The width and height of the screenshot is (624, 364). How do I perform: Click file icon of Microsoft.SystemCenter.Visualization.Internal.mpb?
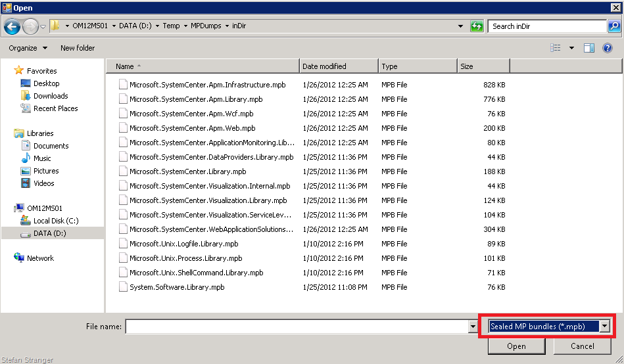(123, 185)
